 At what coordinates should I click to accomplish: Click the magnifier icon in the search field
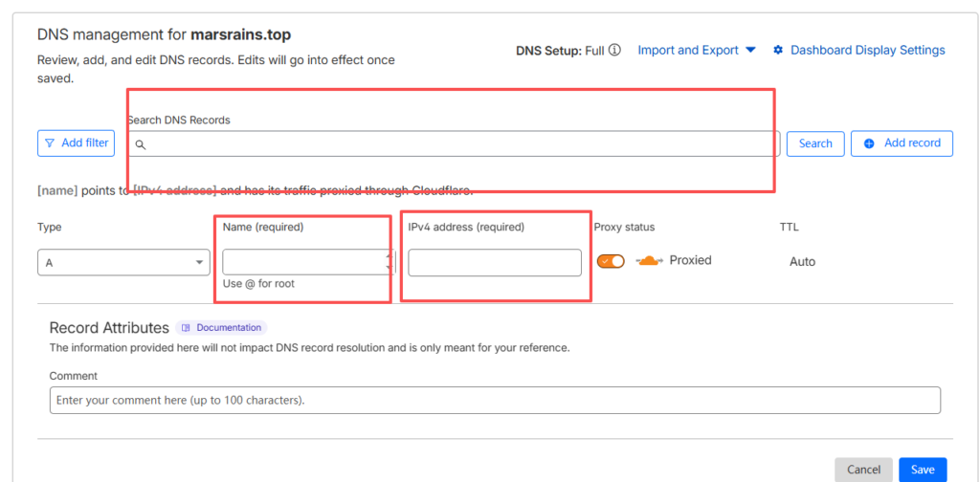coord(140,144)
